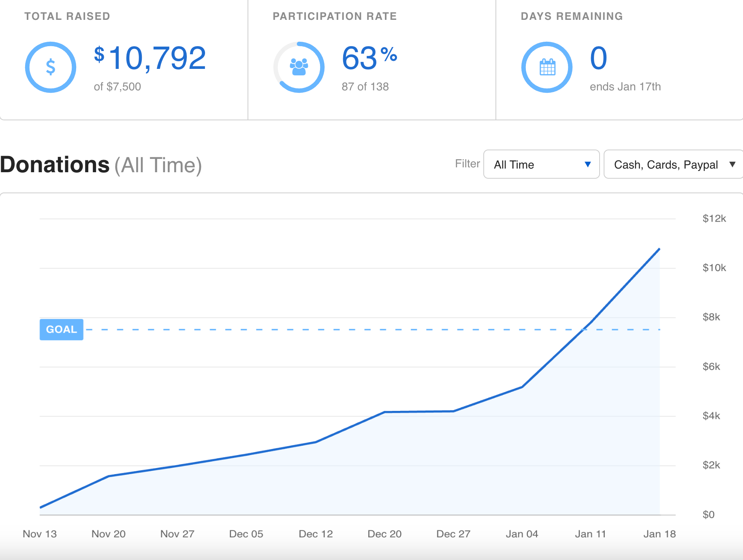Click the dark triangle on payment methods dropdown
Viewport: 743px width, 560px height.
coord(733,165)
